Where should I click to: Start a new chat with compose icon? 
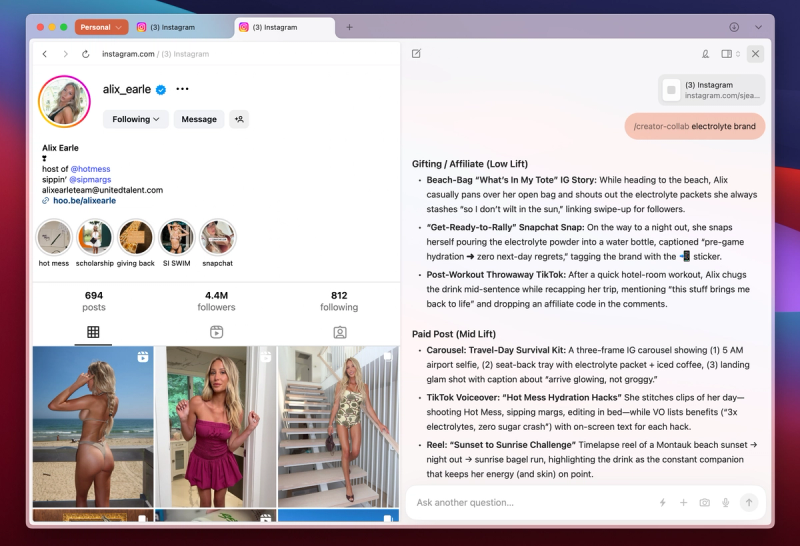(416, 54)
